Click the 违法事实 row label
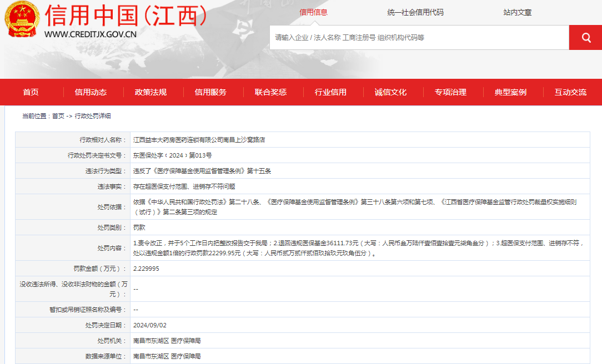 tap(112, 186)
